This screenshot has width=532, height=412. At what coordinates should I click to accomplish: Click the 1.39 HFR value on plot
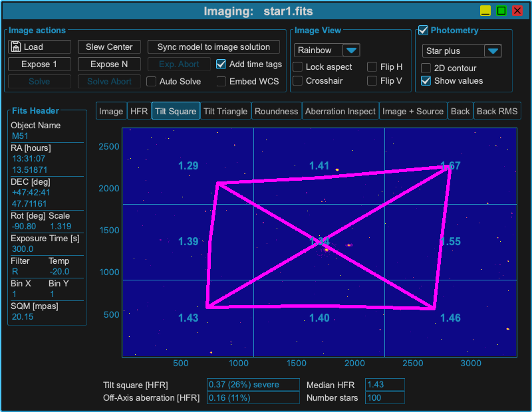coord(188,241)
